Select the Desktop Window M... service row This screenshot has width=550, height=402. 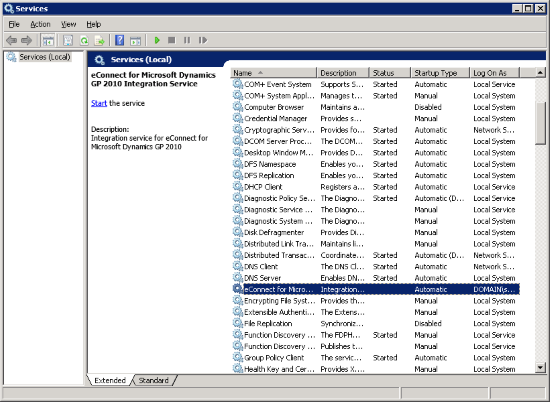pyautogui.click(x=376, y=152)
